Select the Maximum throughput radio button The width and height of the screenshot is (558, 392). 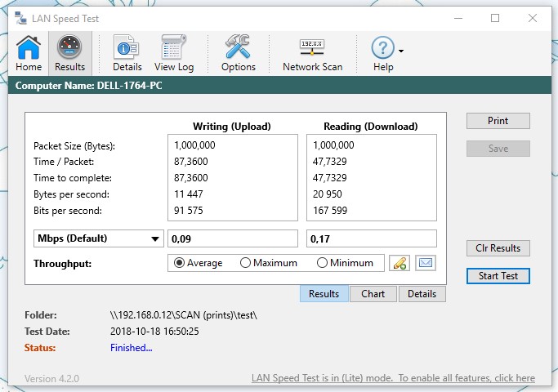point(245,263)
